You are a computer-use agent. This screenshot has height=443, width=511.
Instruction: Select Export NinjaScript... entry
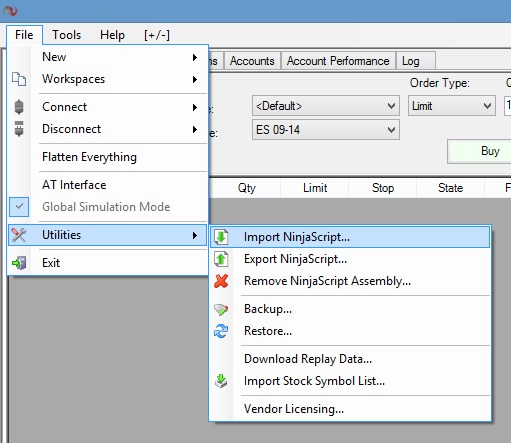click(350, 259)
